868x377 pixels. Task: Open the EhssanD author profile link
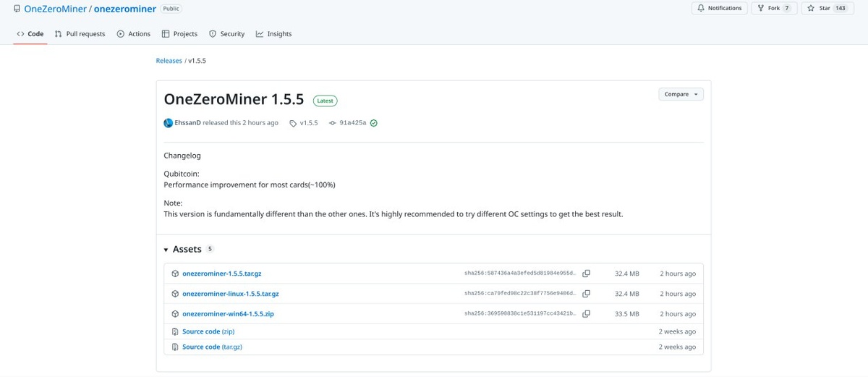(x=187, y=123)
